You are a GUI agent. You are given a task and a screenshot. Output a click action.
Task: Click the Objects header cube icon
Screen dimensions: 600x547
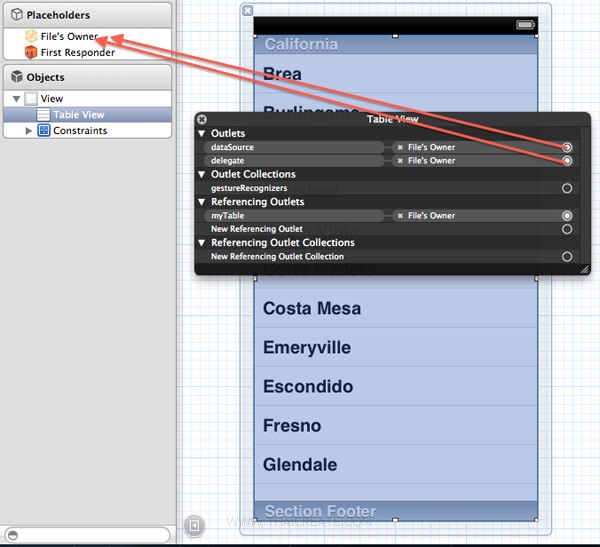click(17, 77)
